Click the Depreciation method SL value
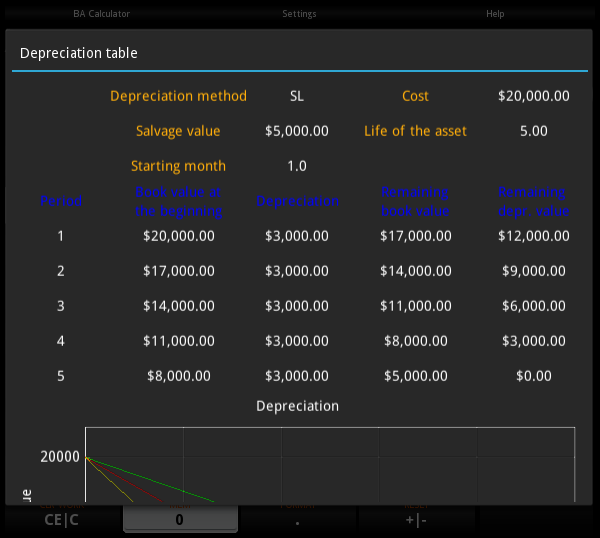The image size is (600, 538). click(297, 96)
